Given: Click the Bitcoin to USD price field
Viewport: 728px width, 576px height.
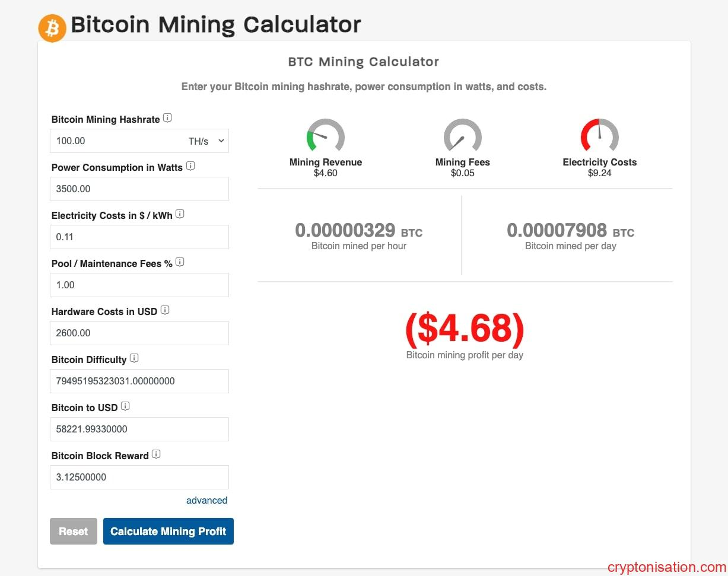Looking at the screenshot, I should click(139, 429).
